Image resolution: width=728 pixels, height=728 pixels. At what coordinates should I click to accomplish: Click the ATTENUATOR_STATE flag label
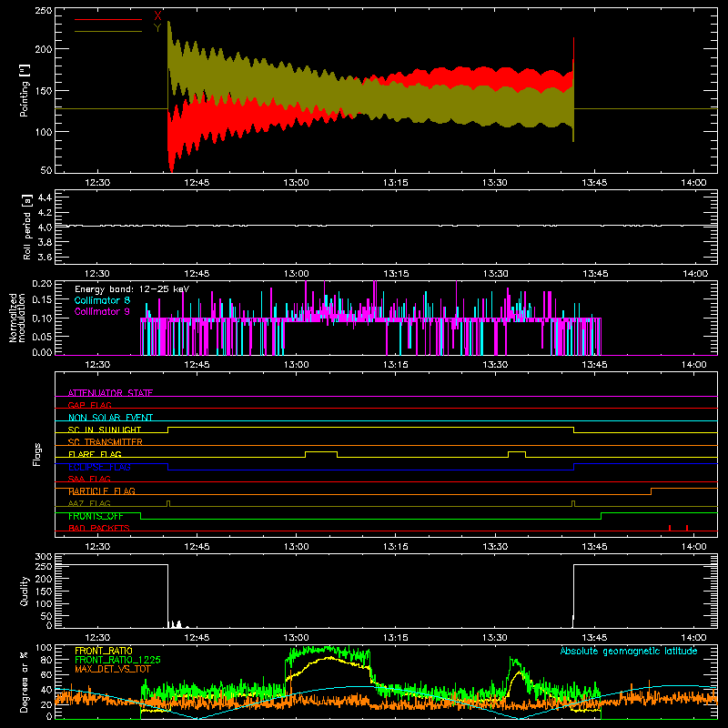coord(110,393)
